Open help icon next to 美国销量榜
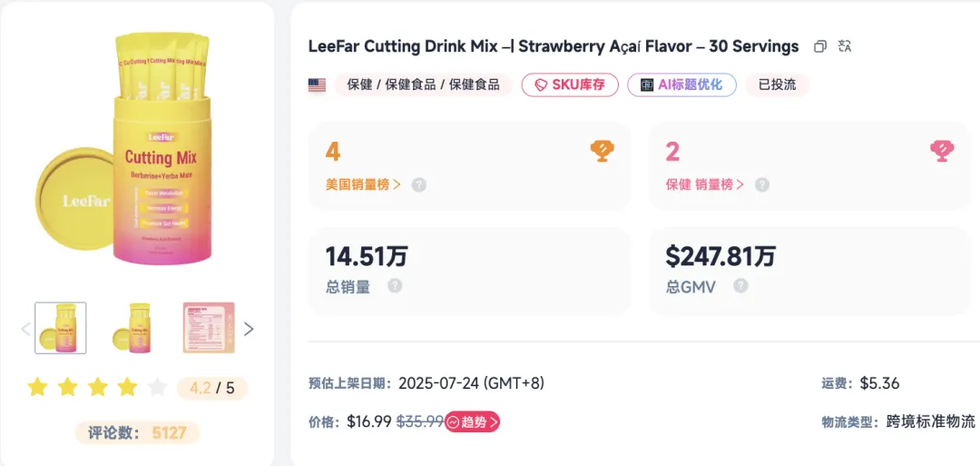 coord(418,184)
